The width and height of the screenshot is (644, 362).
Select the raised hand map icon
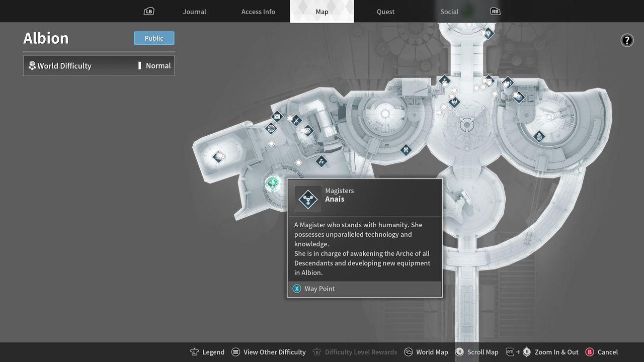539,136
